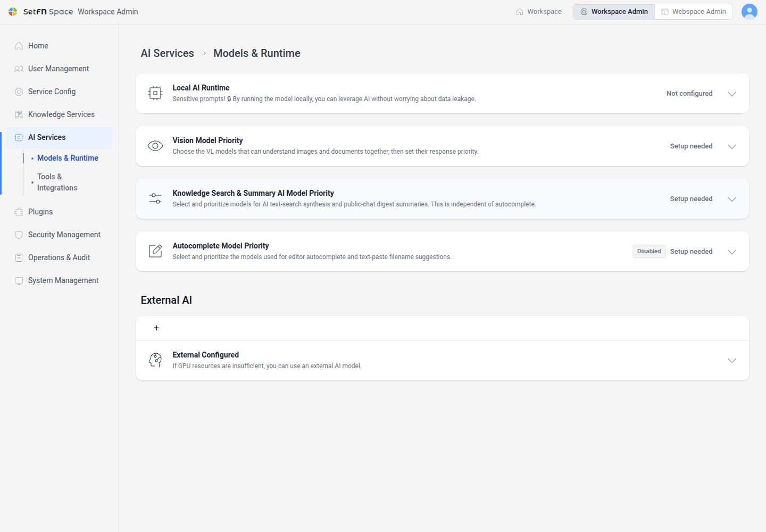Click the User Management people icon
766x532 pixels.
pyautogui.click(x=19, y=69)
